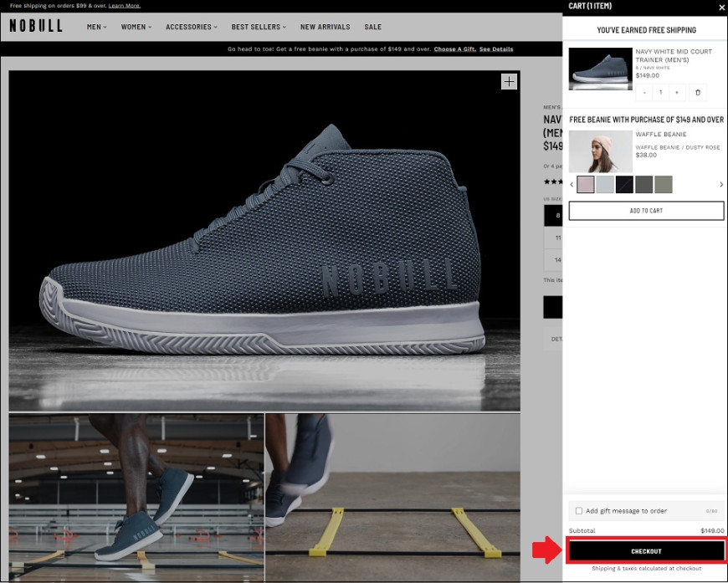
Task: Click the '8 / NAVY WHITE' variant text
Action: point(653,68)
